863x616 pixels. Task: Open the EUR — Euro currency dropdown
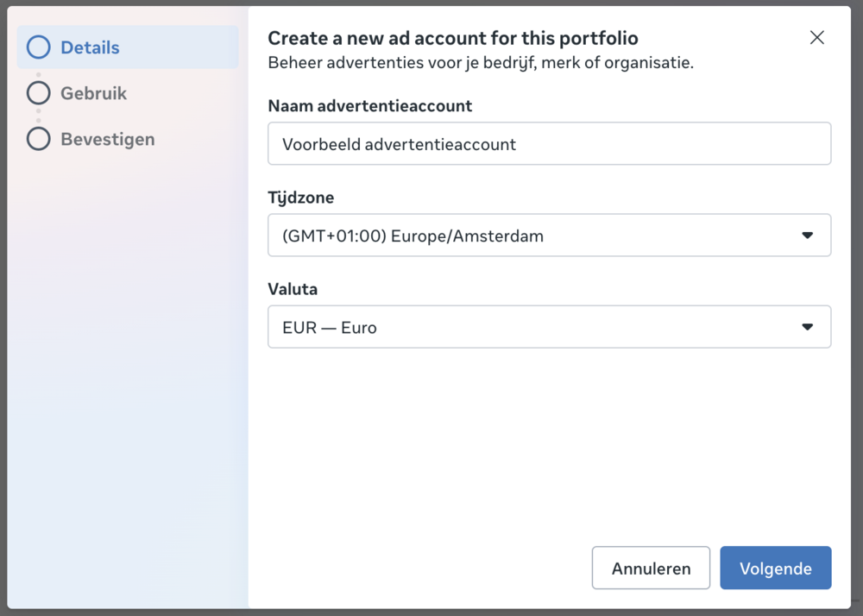pos(535,327)
